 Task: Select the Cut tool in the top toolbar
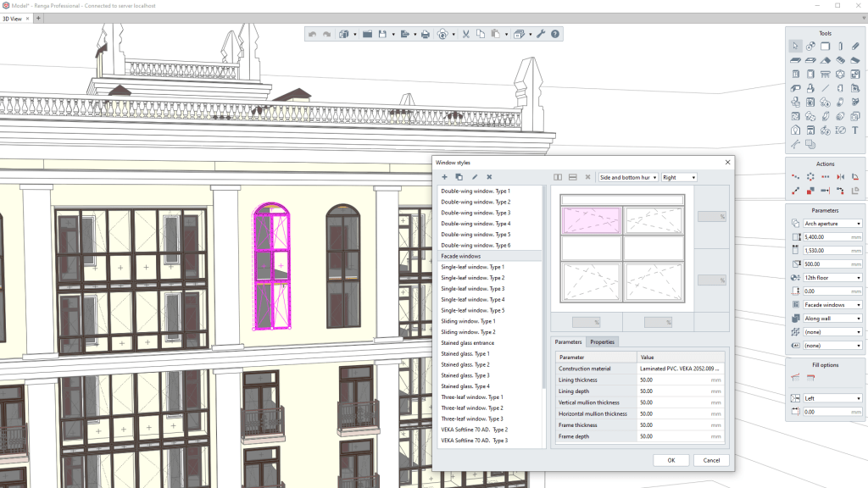465,34
